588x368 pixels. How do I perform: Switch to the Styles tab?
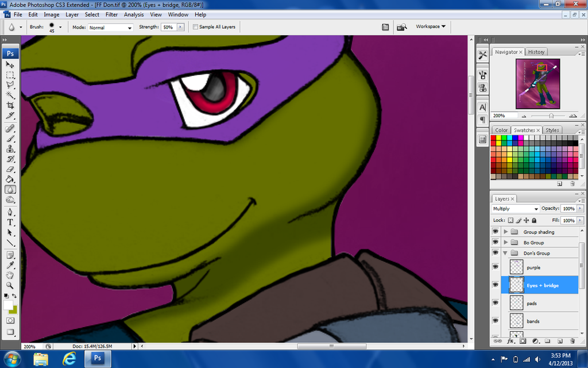click(x=552, y=130)
